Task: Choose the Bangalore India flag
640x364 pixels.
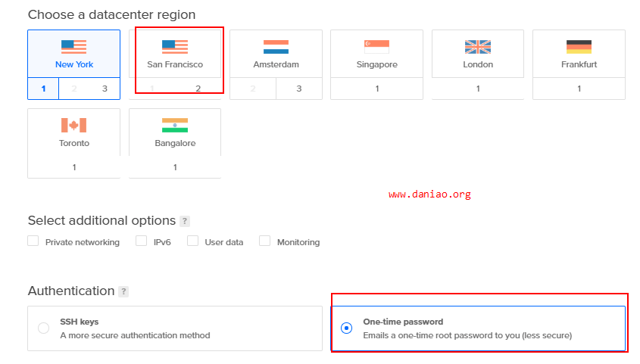Action: coord(175,125)
